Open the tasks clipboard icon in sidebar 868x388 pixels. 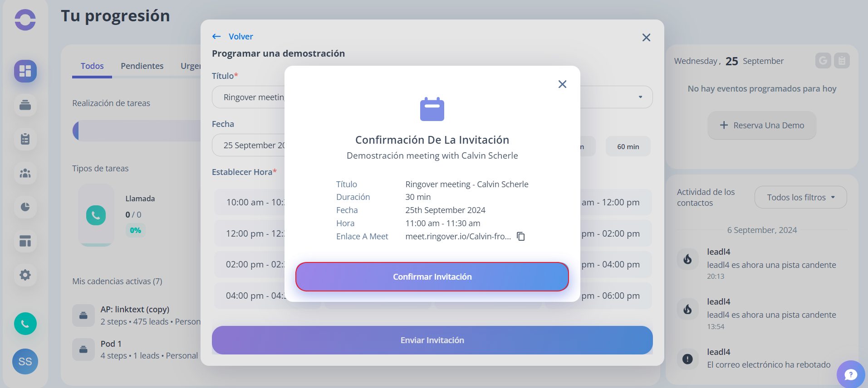coord(25,139)
